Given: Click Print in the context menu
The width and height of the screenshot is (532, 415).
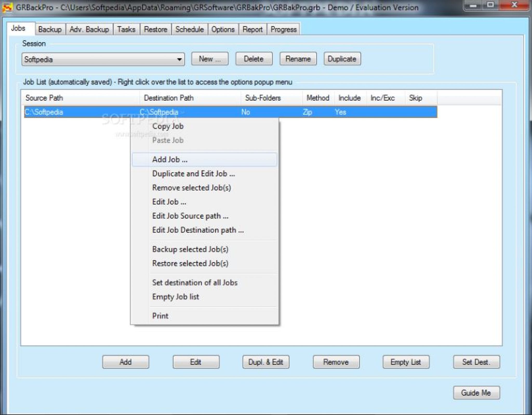Looking at the screenshot, I should (160, 315).
